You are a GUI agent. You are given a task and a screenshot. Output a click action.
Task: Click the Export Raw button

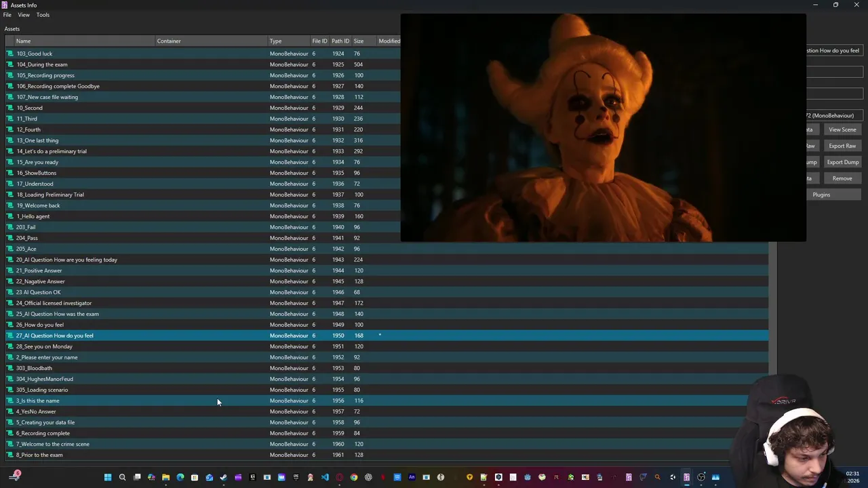tap(842, 146)
